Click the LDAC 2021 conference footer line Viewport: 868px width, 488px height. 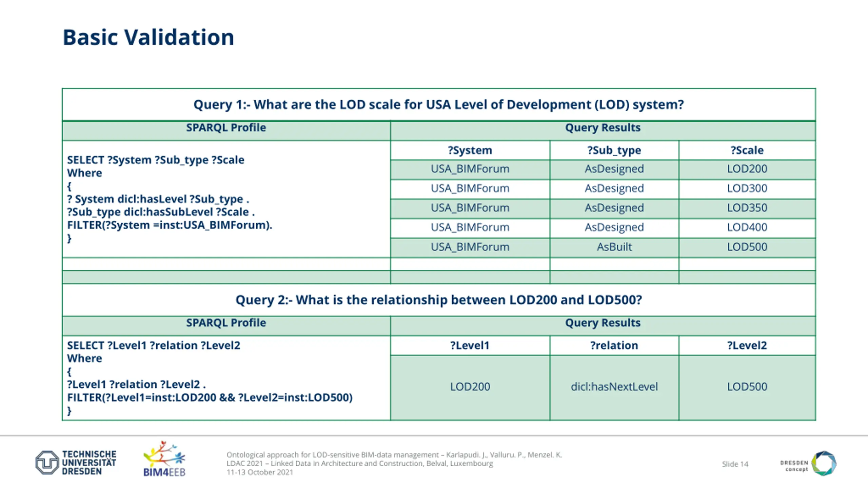pos(359,463)
